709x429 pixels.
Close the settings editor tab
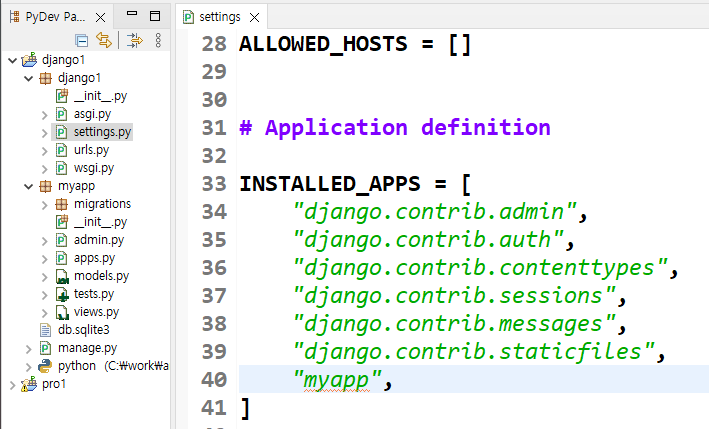(255, 18)
